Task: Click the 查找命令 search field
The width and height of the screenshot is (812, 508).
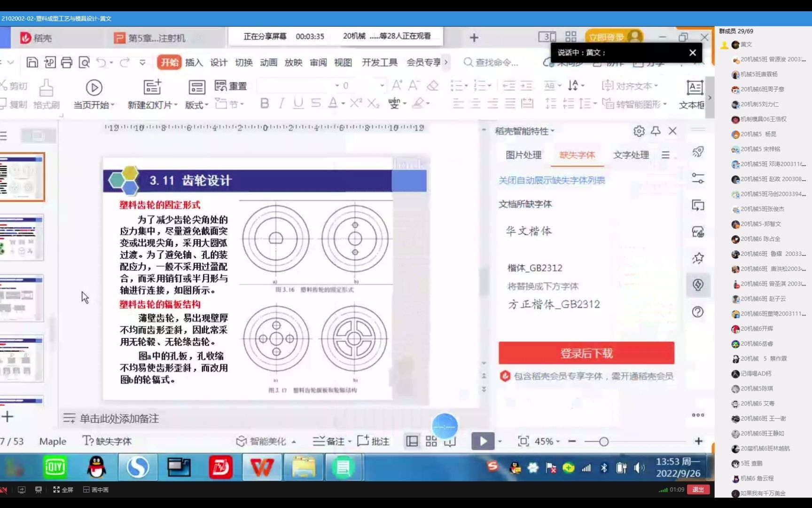Action: [x=492, y=63]
